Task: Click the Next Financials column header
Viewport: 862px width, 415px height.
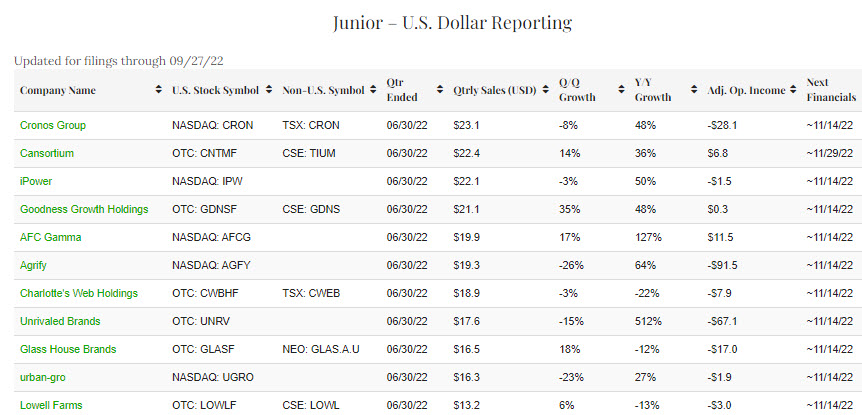Action: [831, 90]
